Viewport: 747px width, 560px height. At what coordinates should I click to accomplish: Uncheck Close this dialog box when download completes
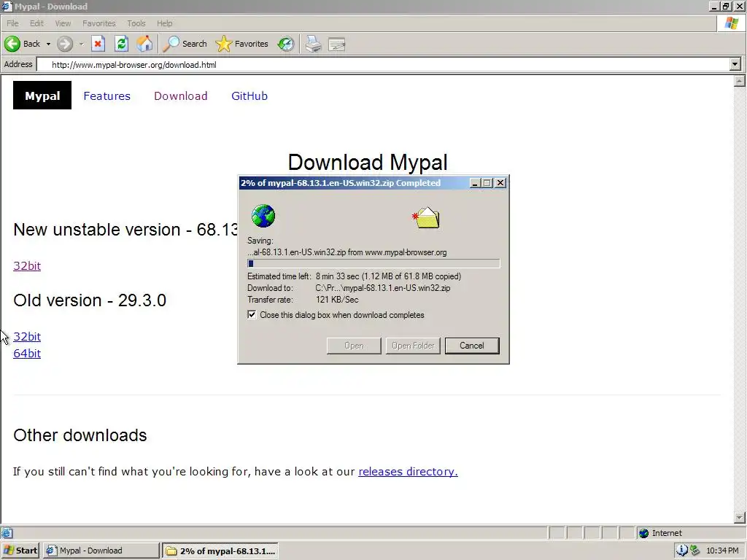(252, 314)
